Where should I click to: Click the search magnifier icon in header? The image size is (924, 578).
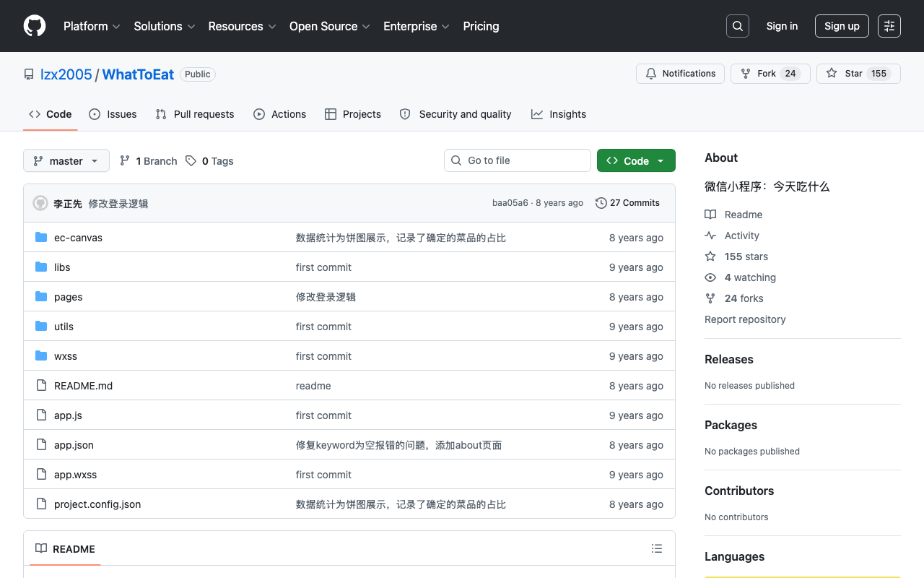(x=738, y=26)
